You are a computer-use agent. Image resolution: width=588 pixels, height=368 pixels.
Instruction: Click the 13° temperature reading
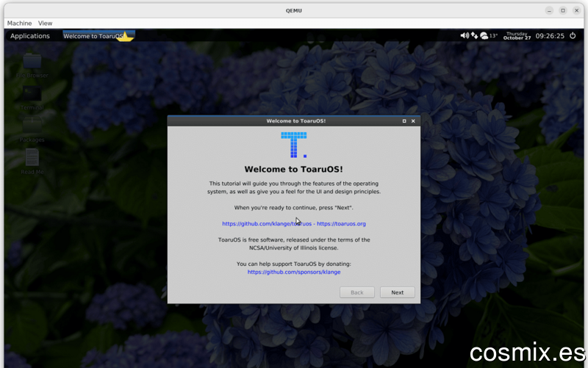(493, 35)
